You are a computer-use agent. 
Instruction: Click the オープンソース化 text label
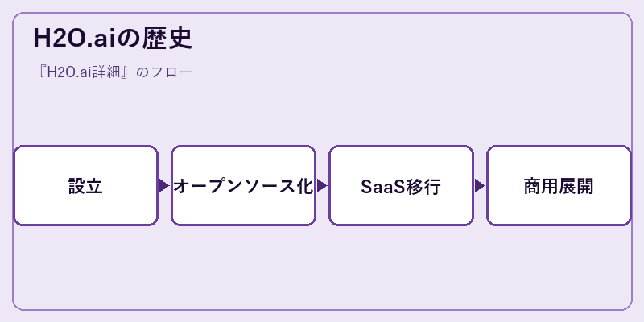pos(244,186)
